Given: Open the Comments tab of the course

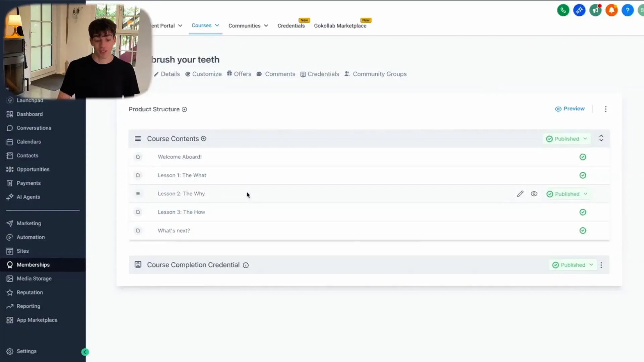Looking at the screenshot, I should pos(280,74).
